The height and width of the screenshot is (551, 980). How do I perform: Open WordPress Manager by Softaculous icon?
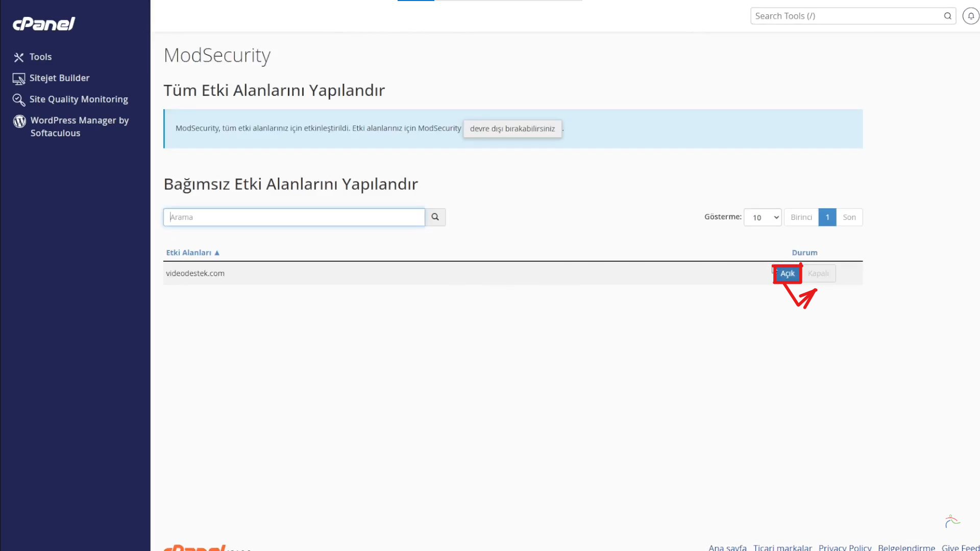19,121
